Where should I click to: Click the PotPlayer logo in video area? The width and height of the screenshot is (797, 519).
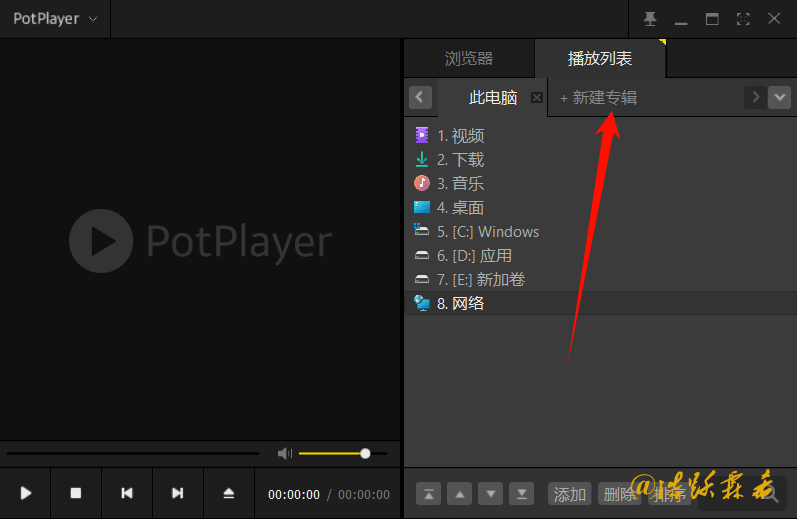coord(200,240)
